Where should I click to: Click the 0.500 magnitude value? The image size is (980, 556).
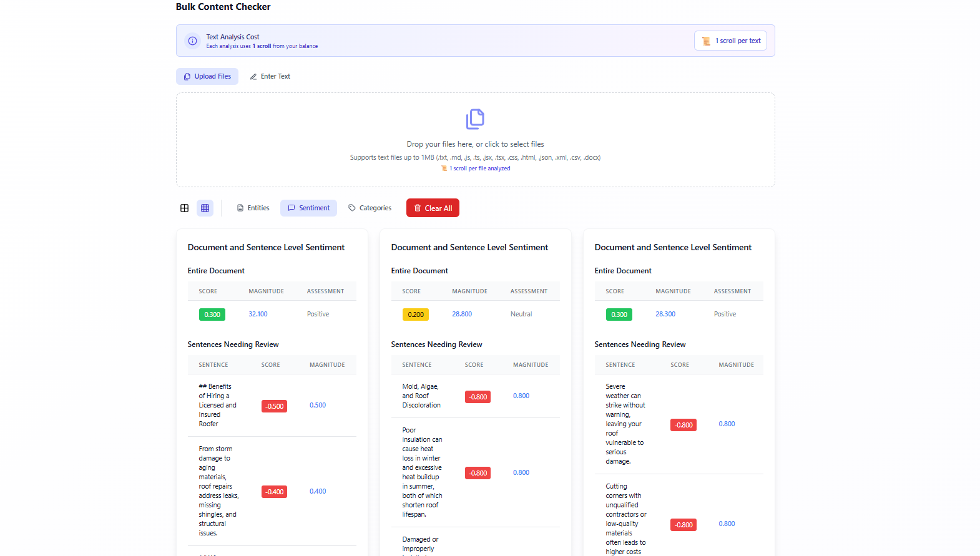[318, 406]
